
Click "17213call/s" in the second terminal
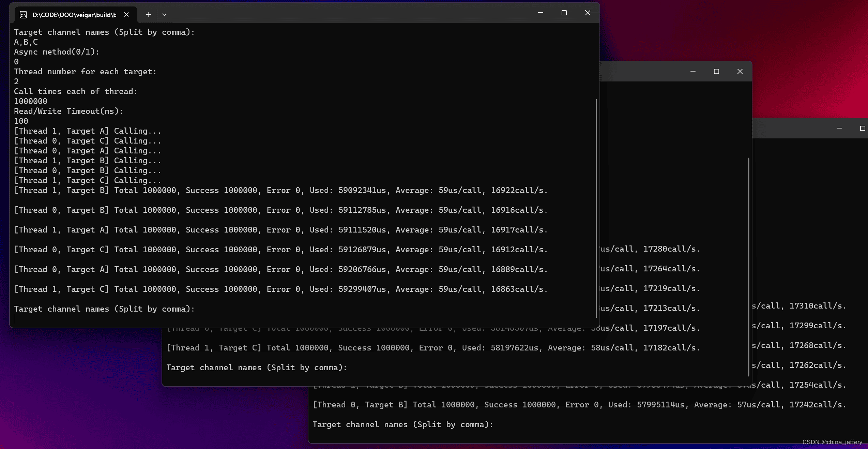click(x=671, y=308)
